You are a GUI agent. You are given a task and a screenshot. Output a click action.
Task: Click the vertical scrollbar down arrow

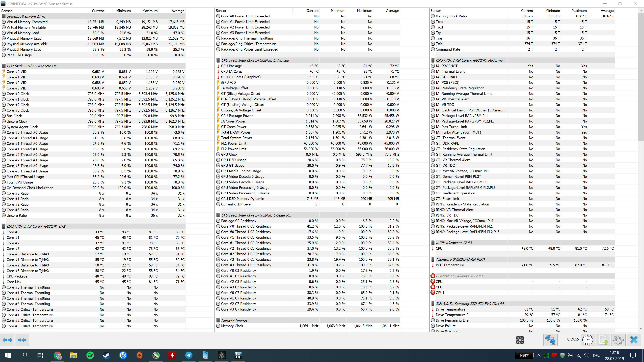point(641,329)
